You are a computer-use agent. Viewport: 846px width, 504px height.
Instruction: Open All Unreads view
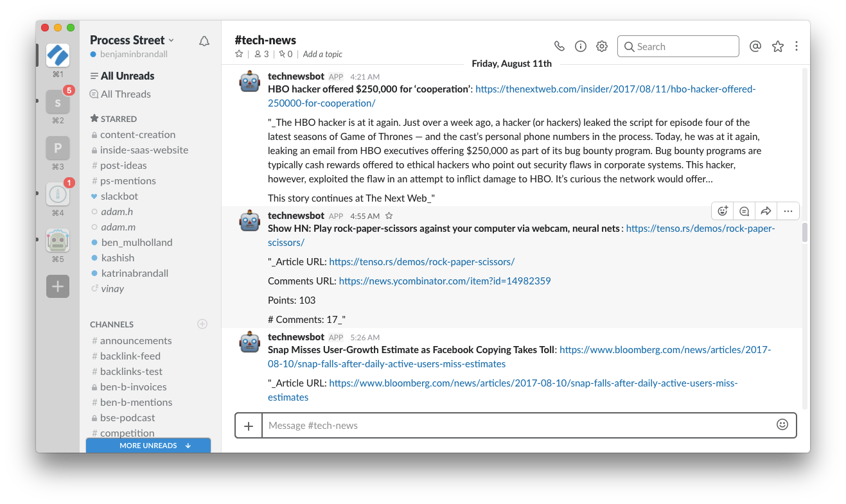point(122,76)
